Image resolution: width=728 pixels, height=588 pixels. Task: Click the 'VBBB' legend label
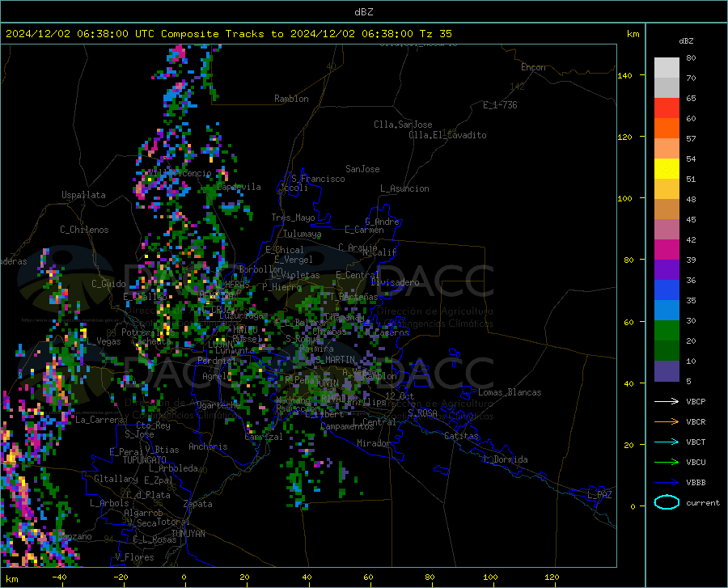click(x=696, y=483)
